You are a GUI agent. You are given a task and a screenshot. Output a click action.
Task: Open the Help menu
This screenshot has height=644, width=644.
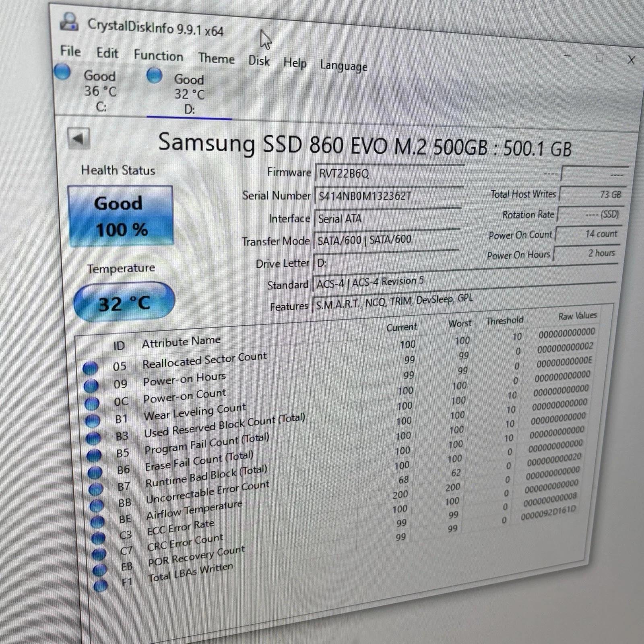295,63
